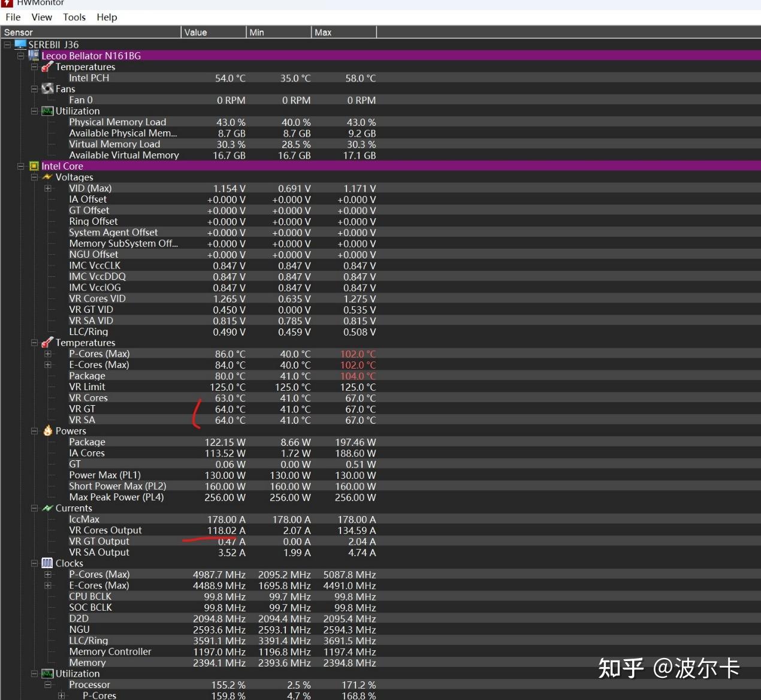Click the Lecoo Bellator motherboard icon
The width and height of the screenshot is (761, 700).
(34, 55)
